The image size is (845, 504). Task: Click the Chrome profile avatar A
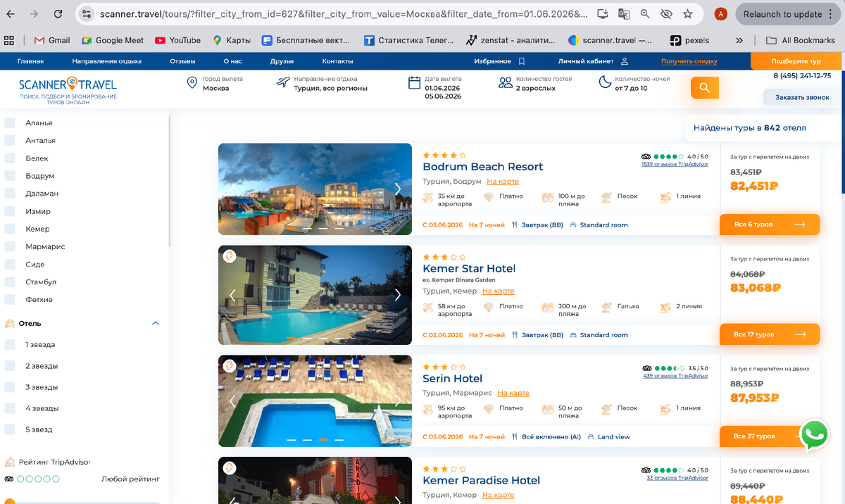coord(720,14)
